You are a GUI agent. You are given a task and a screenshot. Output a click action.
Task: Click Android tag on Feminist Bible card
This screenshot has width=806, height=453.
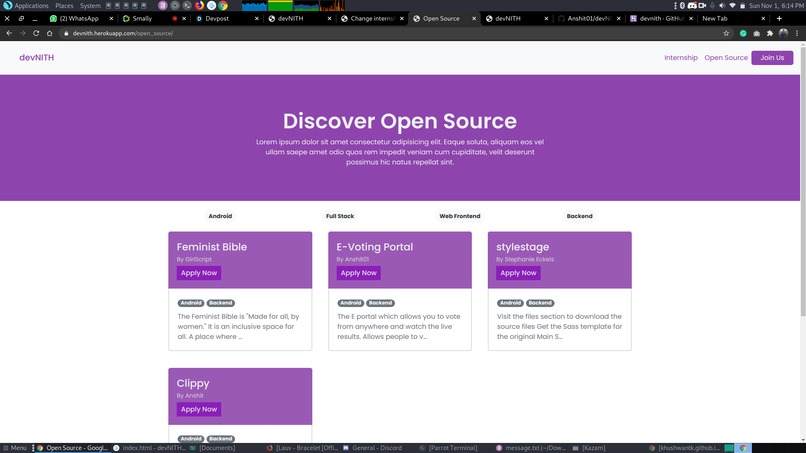191,303
